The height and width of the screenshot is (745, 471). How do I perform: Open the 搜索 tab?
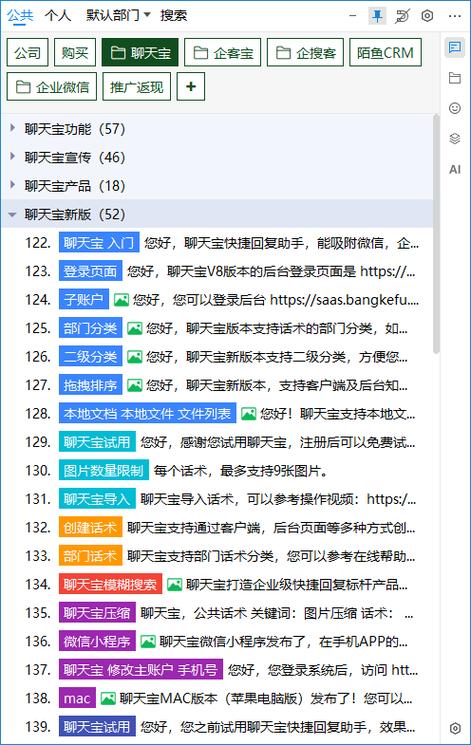coord(173,15)
